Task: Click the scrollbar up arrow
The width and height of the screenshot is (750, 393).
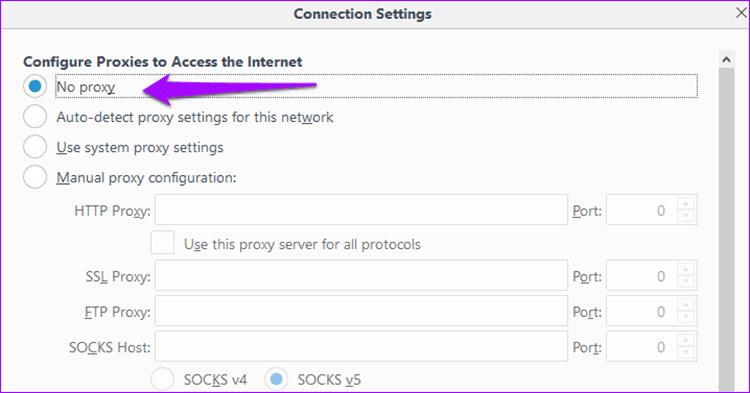Action: 727,60
